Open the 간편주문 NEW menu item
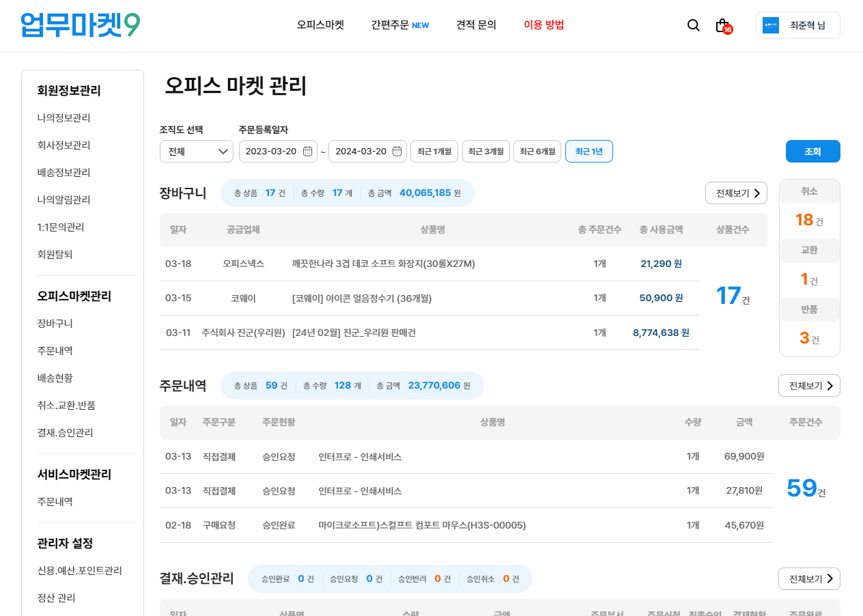The height and width of the screenshot is (616, 863). click(x=399, y=25)
